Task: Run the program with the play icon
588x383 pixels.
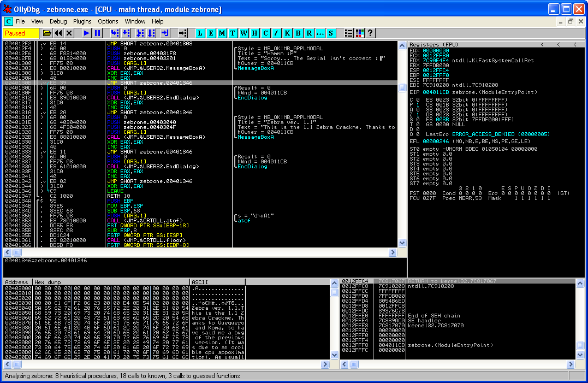Action: click(87, 33)
